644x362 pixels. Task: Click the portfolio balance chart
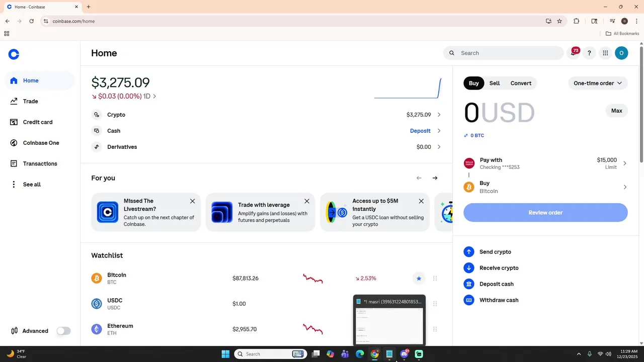point(408,88)
